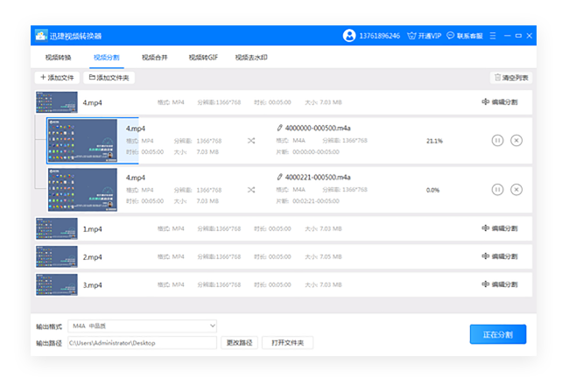Open the hamburger menu icon
The image size is (569, 392).
pyautogui.click(x=493, y=36)
